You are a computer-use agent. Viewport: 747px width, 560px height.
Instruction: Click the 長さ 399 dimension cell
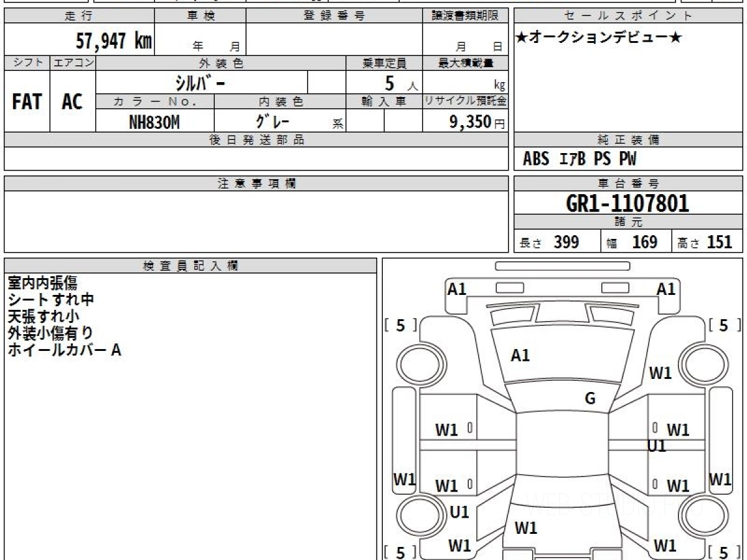(x=557, y=242)
